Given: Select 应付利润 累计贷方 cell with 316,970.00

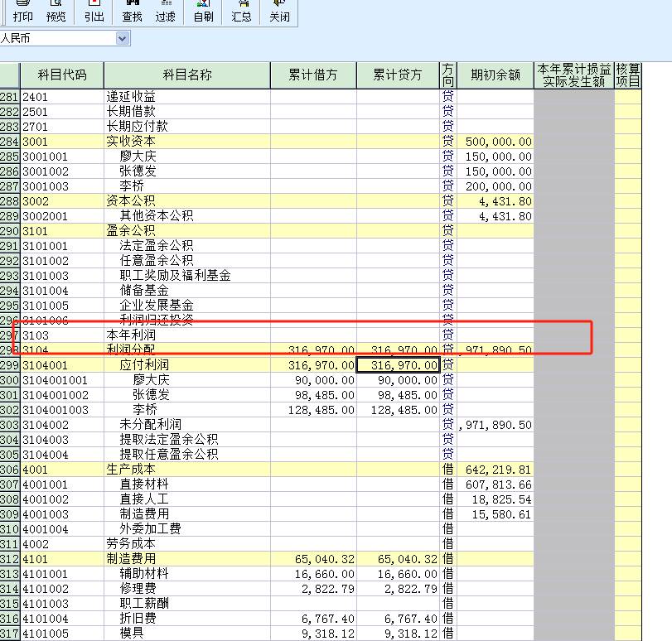Looking at the screenshot, I should click(x=399, y=365).
